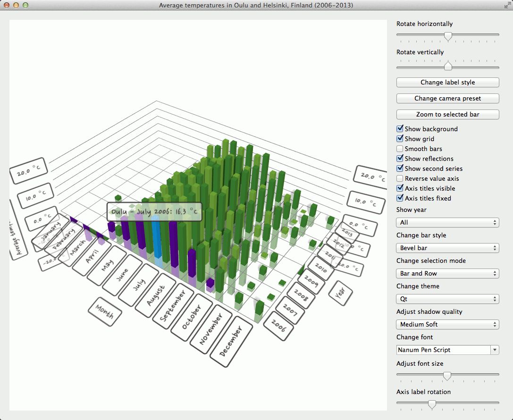Uncheck Show second series
The height and width of the screenshot is (420, 513).
400,168
